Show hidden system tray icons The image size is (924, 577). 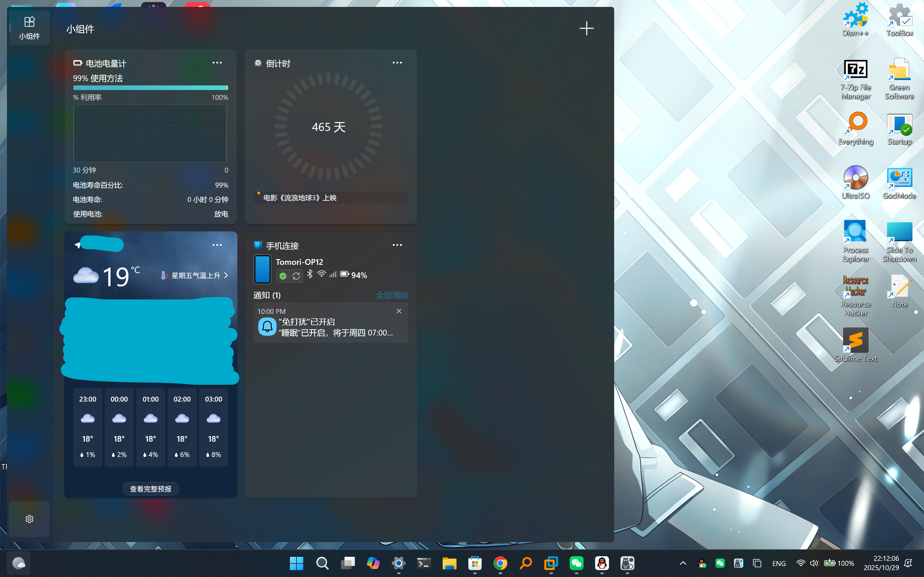point(683,563)
